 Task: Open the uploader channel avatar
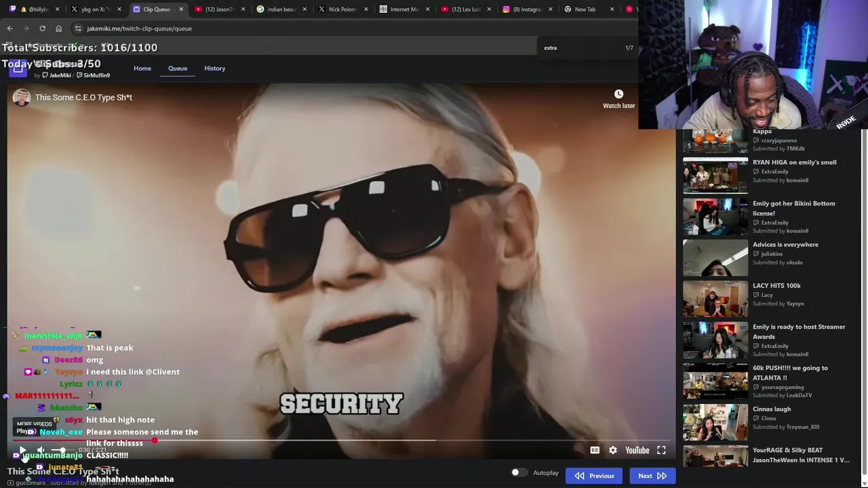click(x=22, y=98)
